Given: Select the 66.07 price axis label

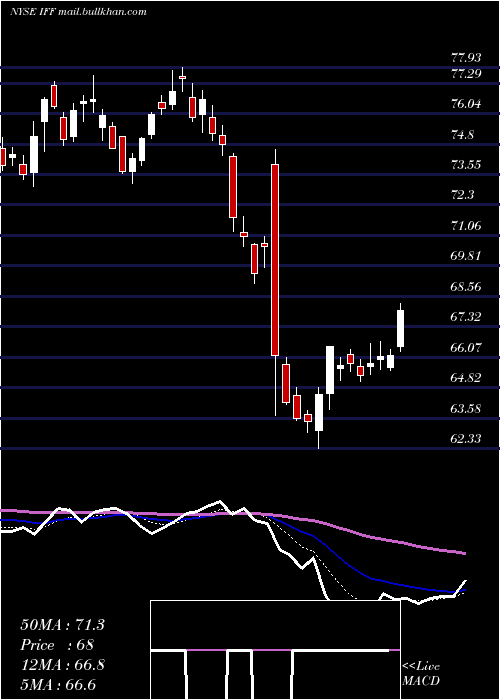Looking at the screenshot, I should [466, 347].
